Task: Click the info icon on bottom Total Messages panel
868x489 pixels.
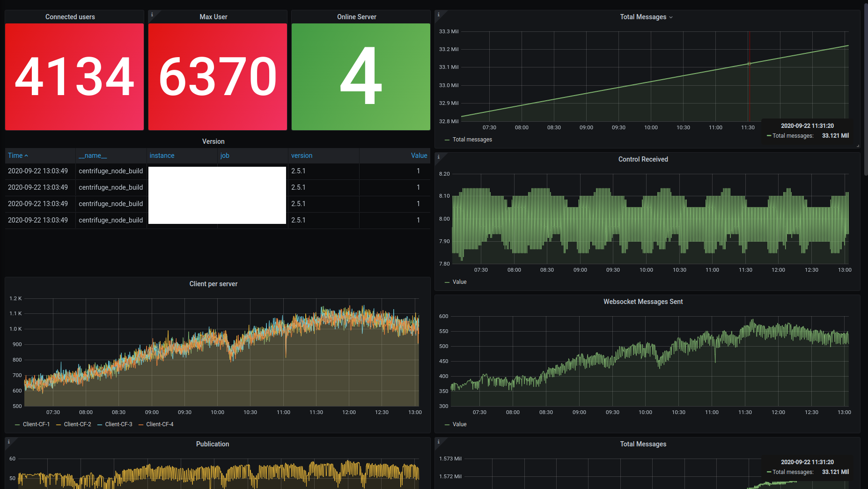Action: tap(438, 442)
